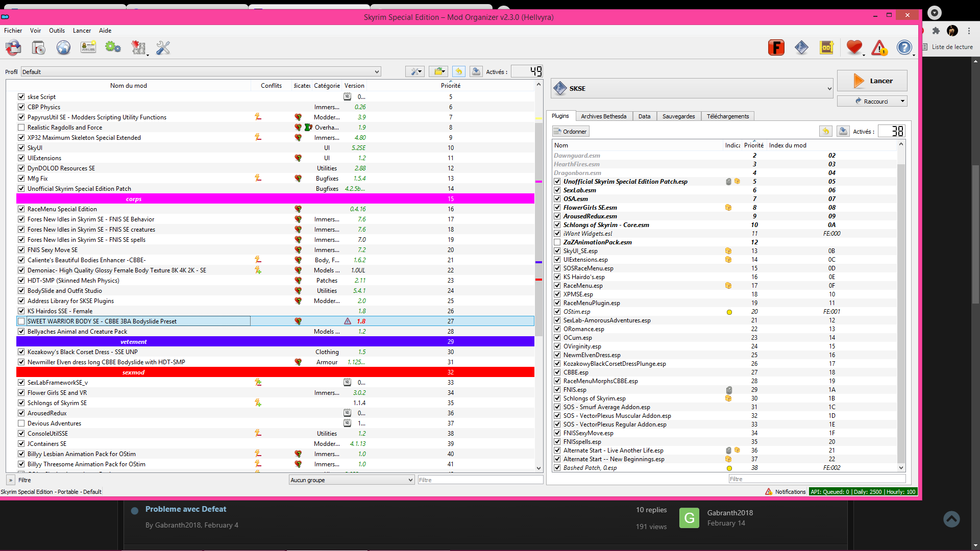Open mod list tools wrench dropdown button
Image resolution: width=980 pixels, height=551 pixels.
(415, 72)
